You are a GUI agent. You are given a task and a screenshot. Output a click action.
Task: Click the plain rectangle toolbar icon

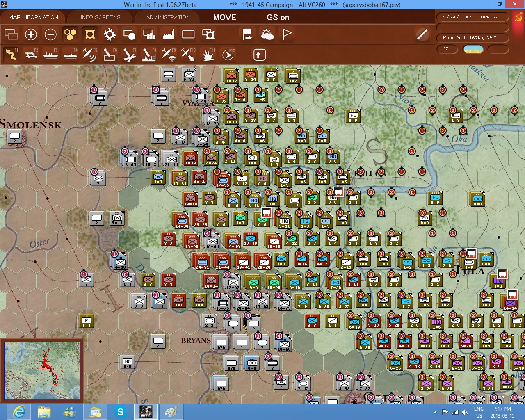point(188,34)
